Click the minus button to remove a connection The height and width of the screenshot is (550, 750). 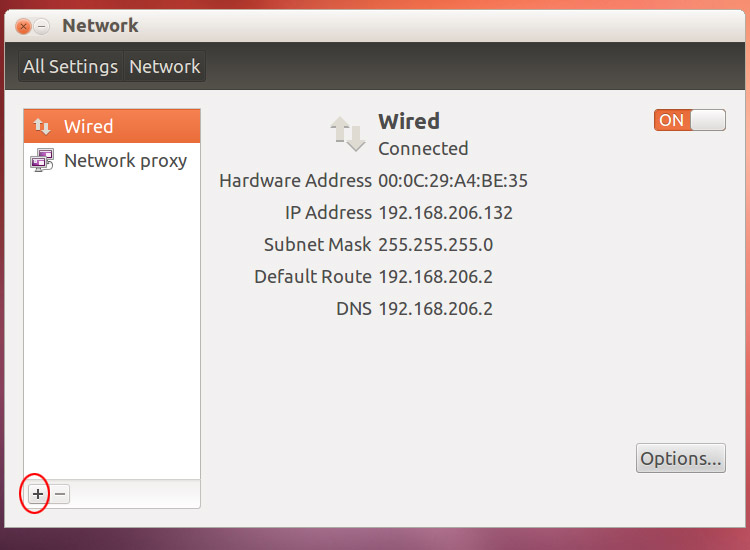(60, 494)
